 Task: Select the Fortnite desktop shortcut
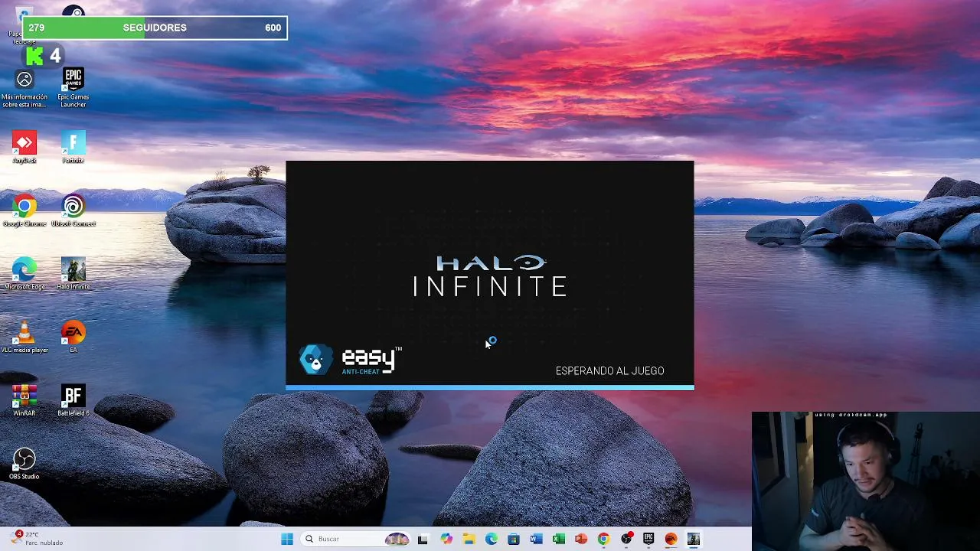(73, 148)
